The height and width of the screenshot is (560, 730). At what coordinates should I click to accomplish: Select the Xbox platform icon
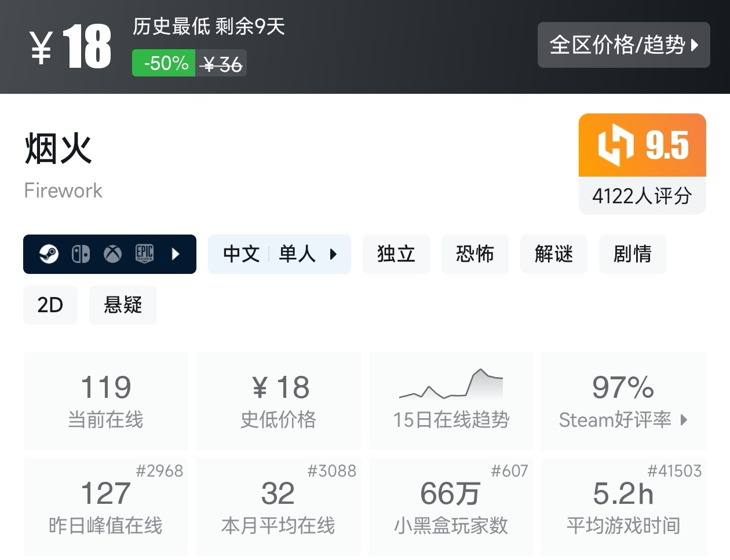[112, 254]
